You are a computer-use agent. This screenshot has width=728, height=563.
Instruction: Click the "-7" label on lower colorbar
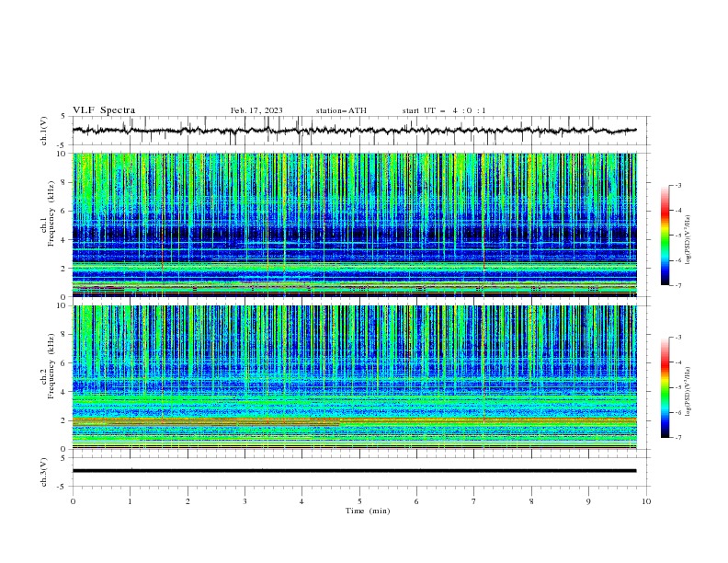pos(677,437)
